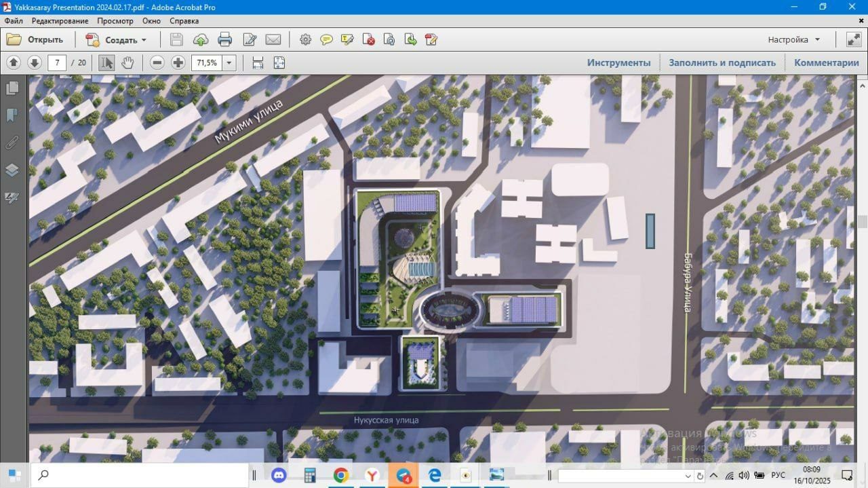This screenshot has height=488, width=868.
Task: Open the Инструменты pane
Action: (x=618, y=62)
